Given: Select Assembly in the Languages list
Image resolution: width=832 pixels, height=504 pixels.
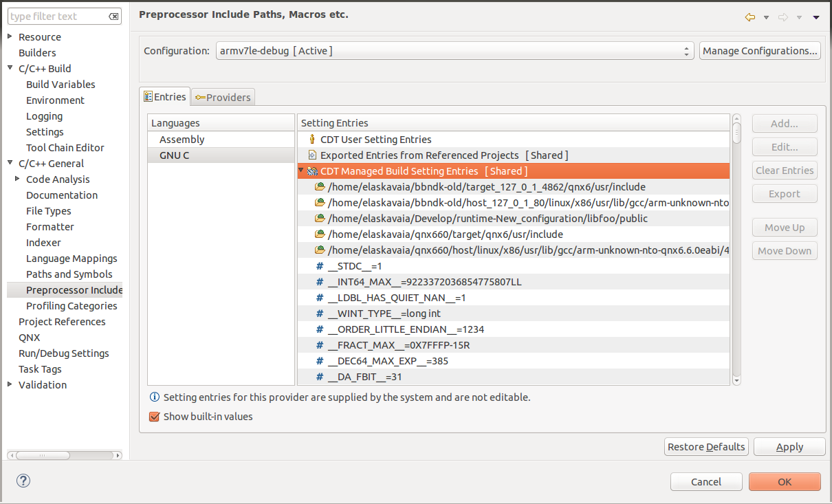Looking at the screenshot, I should [x=182, y=140].
